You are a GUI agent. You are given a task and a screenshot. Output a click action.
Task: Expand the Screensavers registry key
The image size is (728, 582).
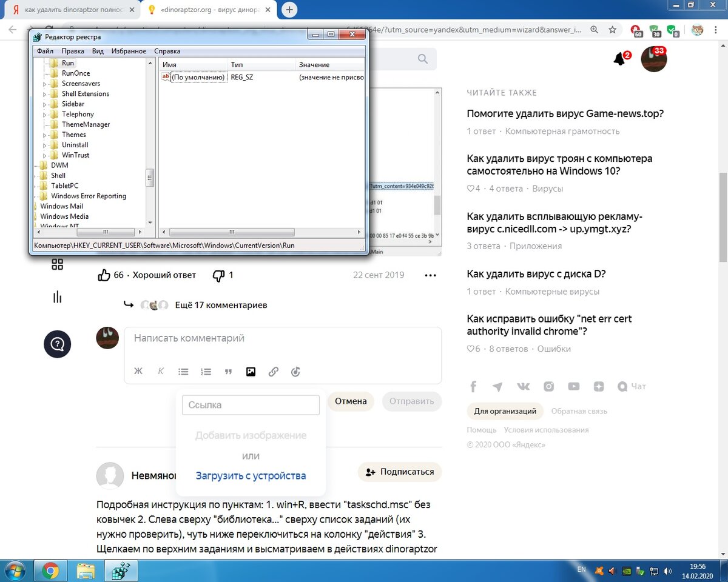(x=45, y=84)
